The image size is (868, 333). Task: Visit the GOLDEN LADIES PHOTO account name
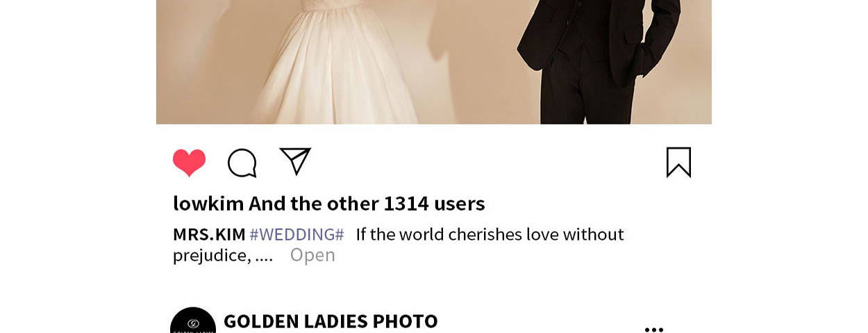point(331,321)
